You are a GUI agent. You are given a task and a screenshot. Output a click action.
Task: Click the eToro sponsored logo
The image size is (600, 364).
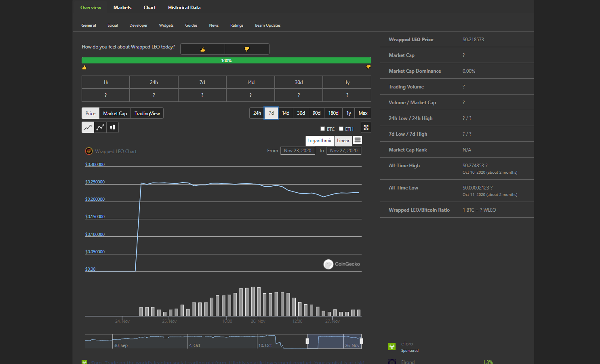[x=392, y=347]
